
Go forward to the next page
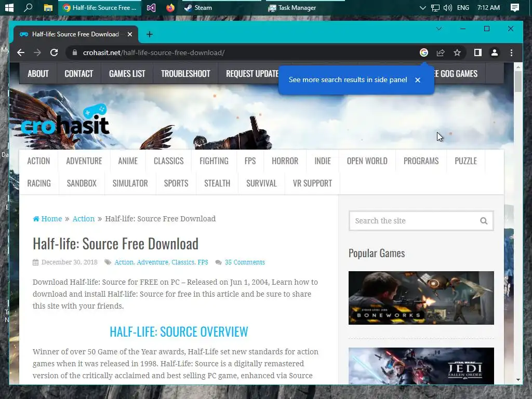click(37, 52)
